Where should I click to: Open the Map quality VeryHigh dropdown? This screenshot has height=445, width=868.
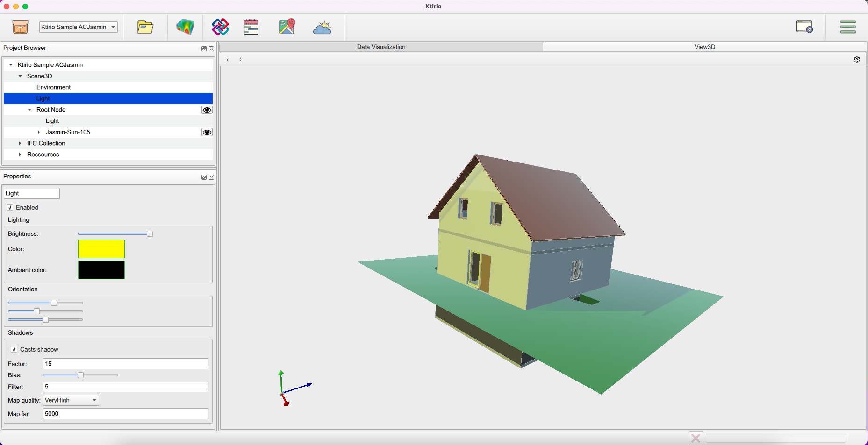point(71,400)
